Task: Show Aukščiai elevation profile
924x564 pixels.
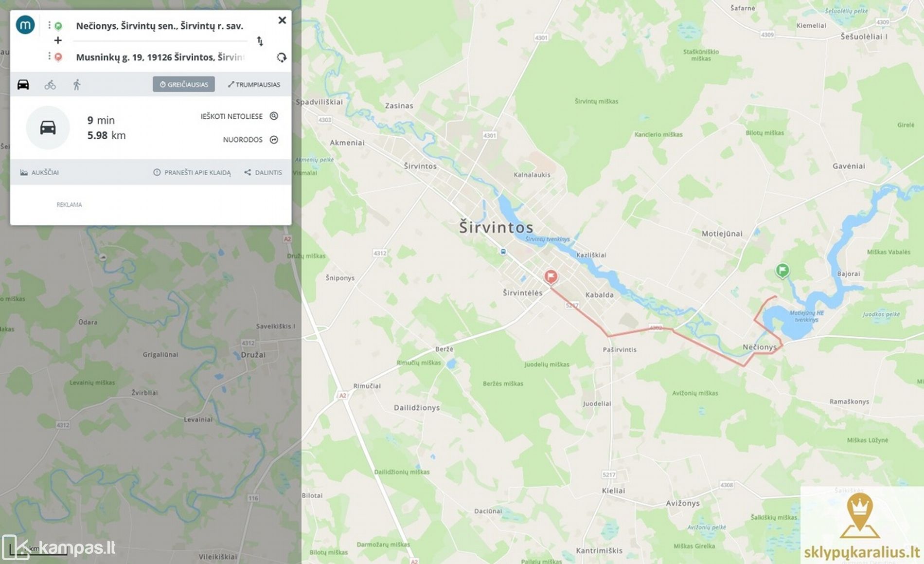Action: pyautogui.click(x=39, y=172)
